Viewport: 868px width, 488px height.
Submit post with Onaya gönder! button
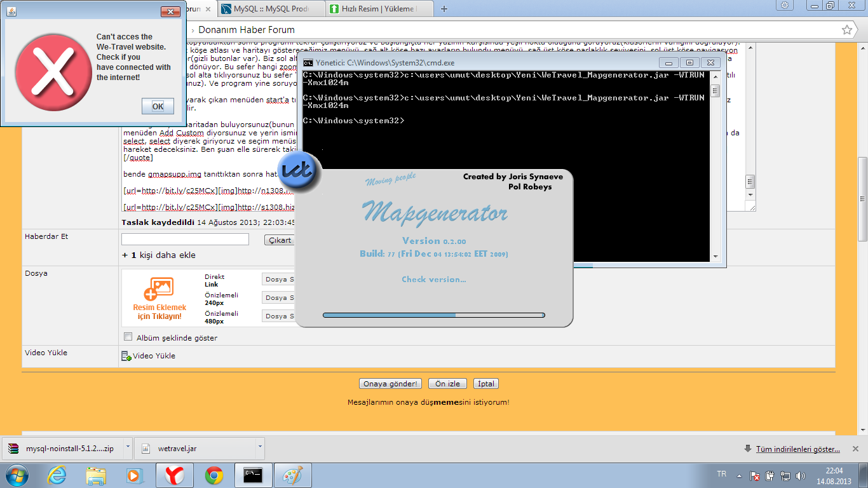[391, 384]
